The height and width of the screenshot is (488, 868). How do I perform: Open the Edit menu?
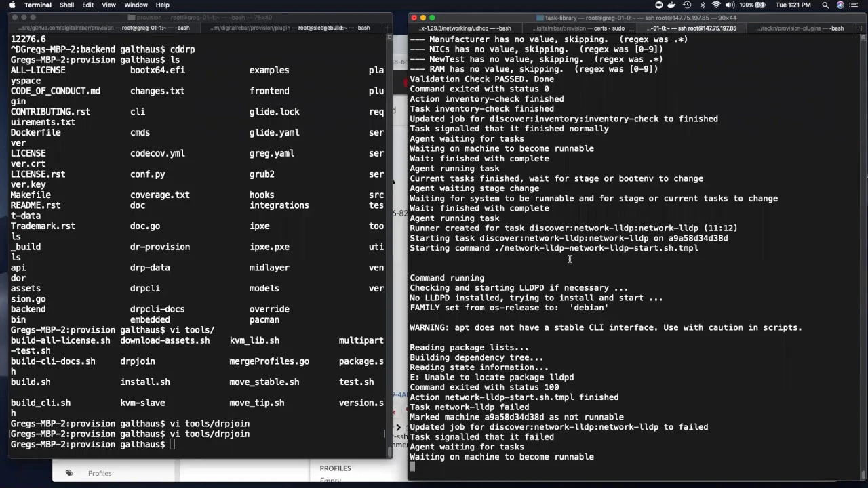(x=87, y=5)
